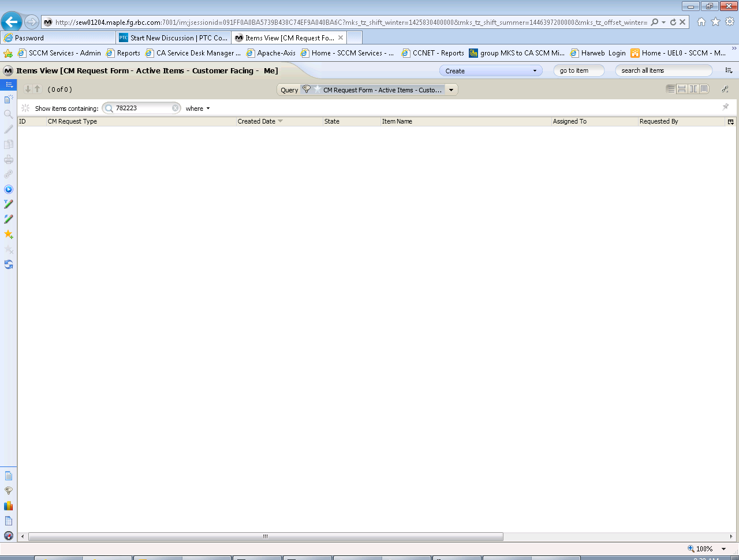The width and height of the screenshot is (739, 560).
Task: Click the quick edit lightning pencil icon
Action: [9, 219]
